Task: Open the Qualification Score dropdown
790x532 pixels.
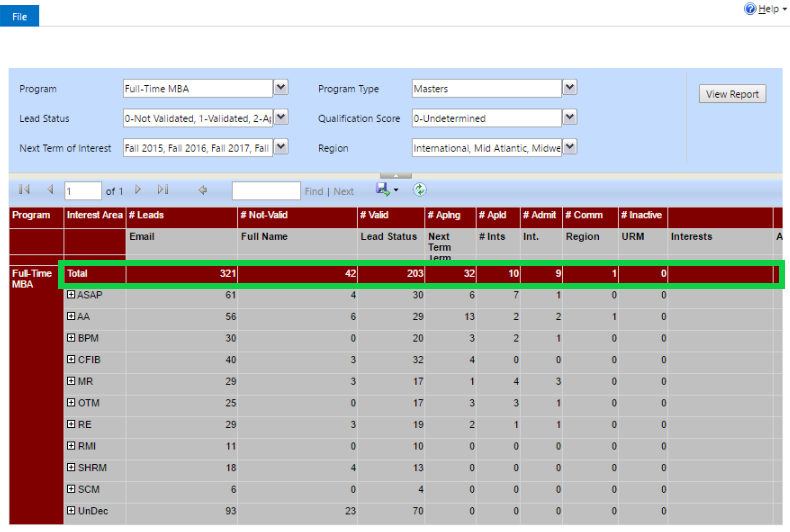Action: 569,118
